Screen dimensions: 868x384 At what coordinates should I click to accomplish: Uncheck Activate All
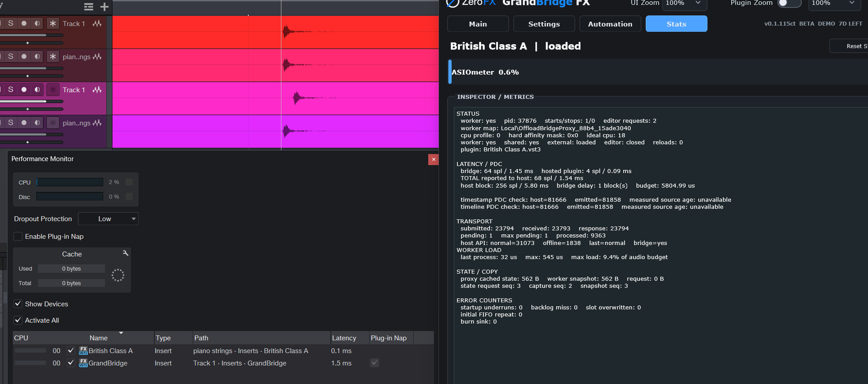pyautogui.click(x=18, y=320)
